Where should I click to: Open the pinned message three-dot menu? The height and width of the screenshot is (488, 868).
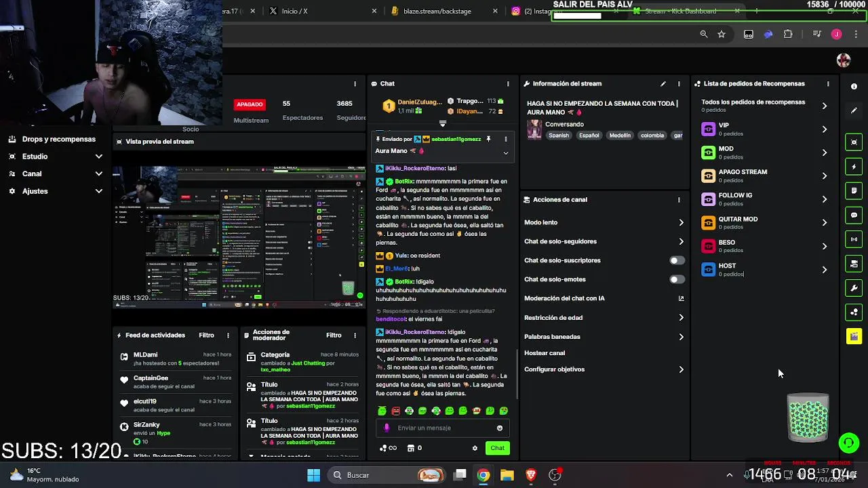click(x=505, y=139)
